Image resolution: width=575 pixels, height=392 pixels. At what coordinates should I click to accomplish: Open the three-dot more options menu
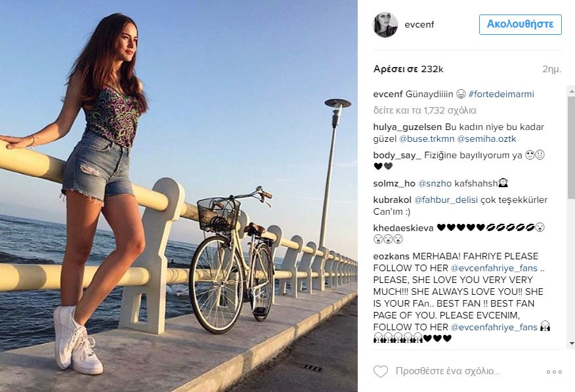(x=554, y=372)
